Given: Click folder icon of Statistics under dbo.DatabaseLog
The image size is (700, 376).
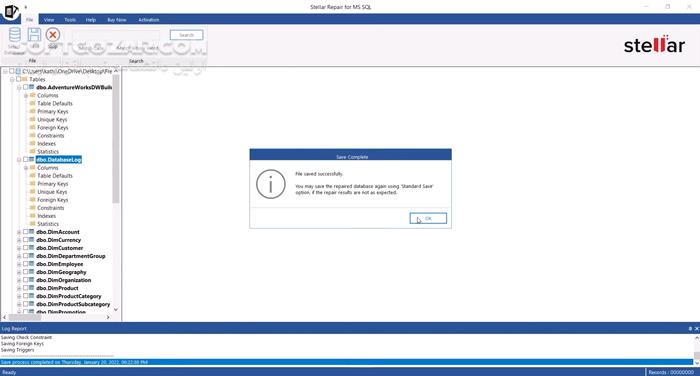Looking at the screenshot, I should pos(33,224).
